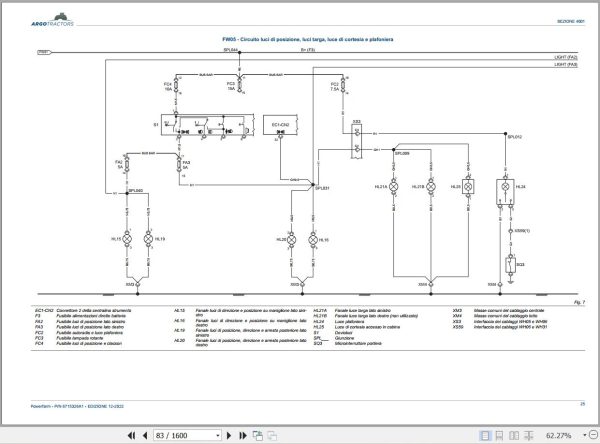600x444 pixels.
Task: Click the EC1-CN2 connector box
Action: click(x=280, y=125)
